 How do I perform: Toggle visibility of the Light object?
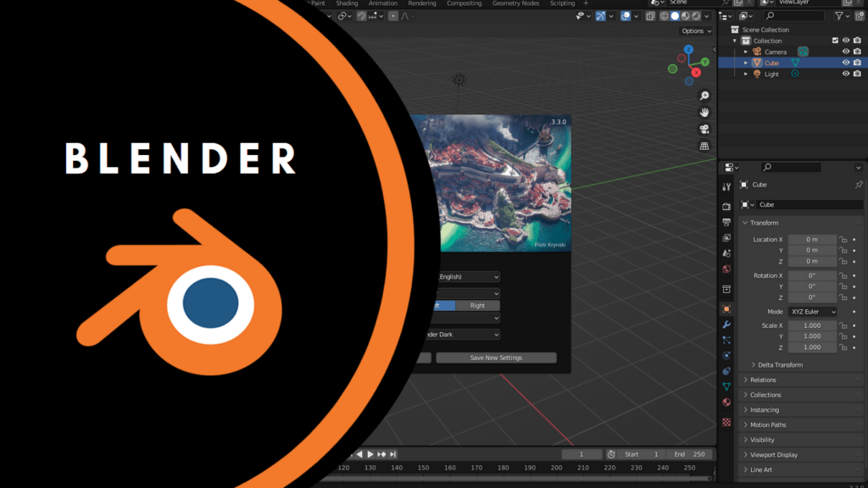[845, 74]
